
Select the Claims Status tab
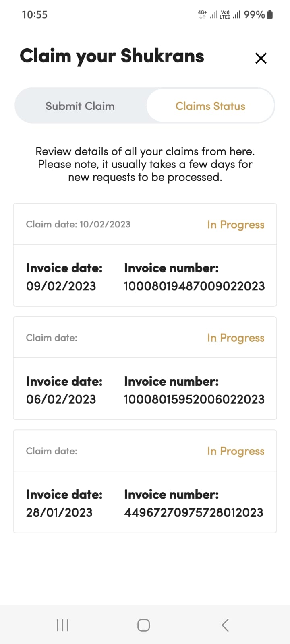click(x=210, y=106)
